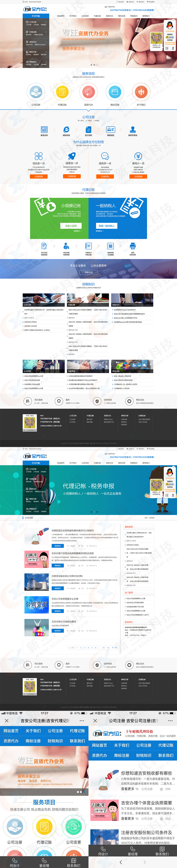Screen dimensions: 177x868
Task: Open the 节税筹划 category thumbnail
Action: coord(88,366)
